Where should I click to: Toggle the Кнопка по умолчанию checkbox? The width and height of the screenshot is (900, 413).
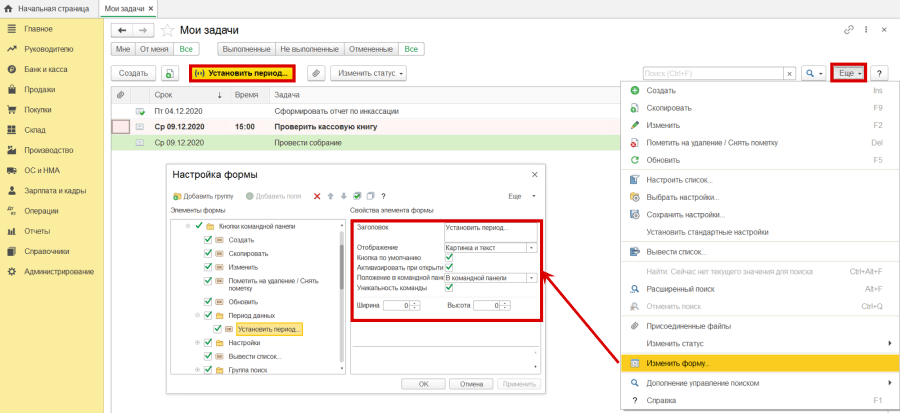pyautogui.click(x=449, y=258)
